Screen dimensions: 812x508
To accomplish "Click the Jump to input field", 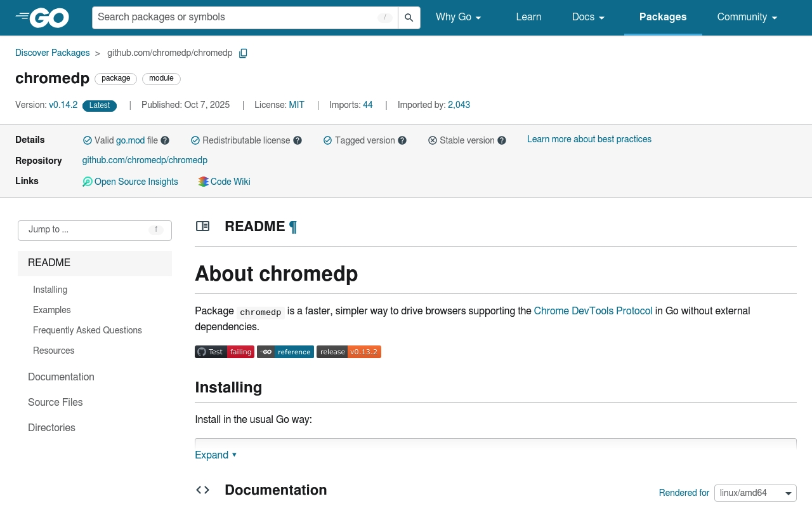I will (x=95, y=230).
